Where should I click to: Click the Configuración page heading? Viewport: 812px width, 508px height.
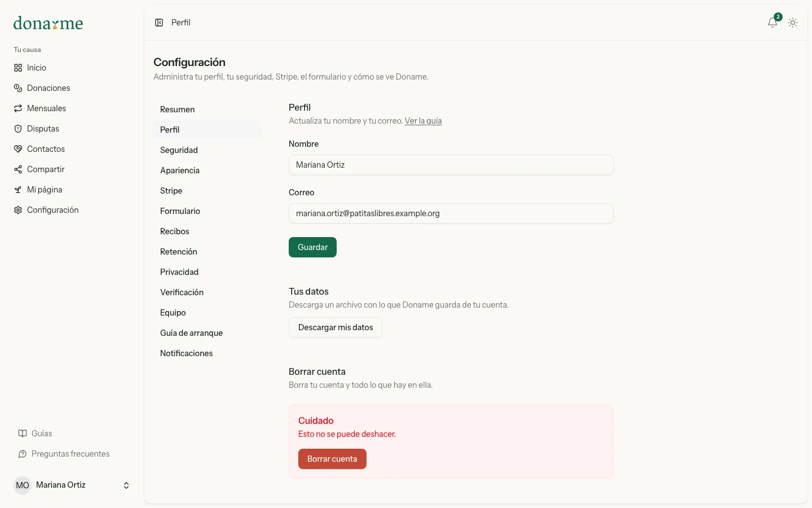(x=189, y=62)
